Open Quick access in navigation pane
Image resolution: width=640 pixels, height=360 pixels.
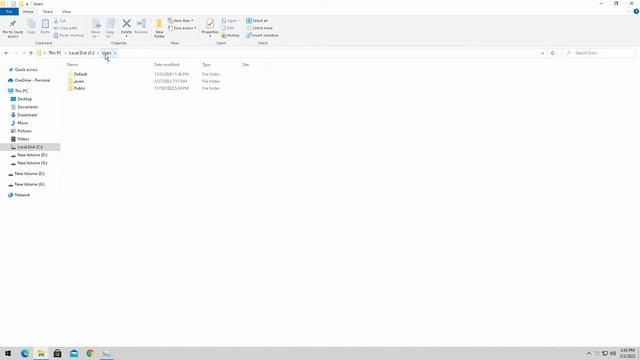[x=26, y=70]
